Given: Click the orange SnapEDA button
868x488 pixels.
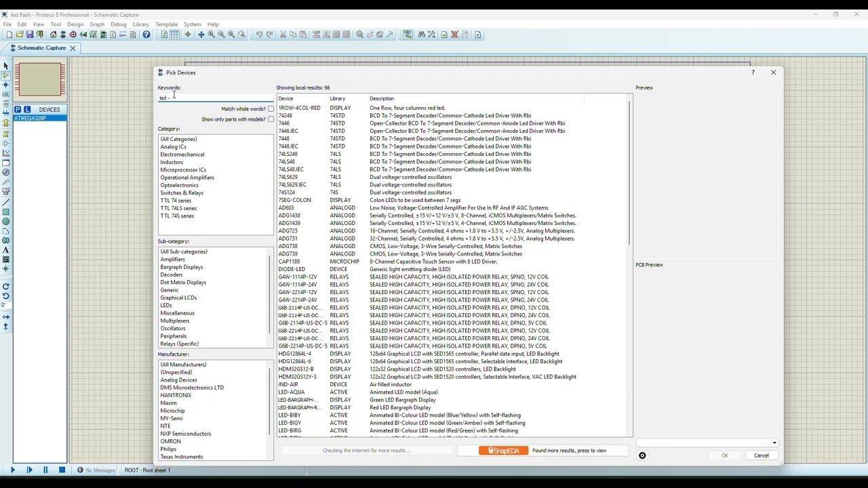Looking at the screenshot, I should 503,451.
